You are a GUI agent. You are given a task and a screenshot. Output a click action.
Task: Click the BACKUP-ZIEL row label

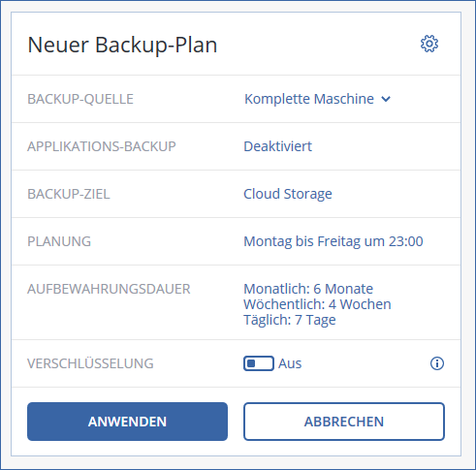click(x=69, y=194)
